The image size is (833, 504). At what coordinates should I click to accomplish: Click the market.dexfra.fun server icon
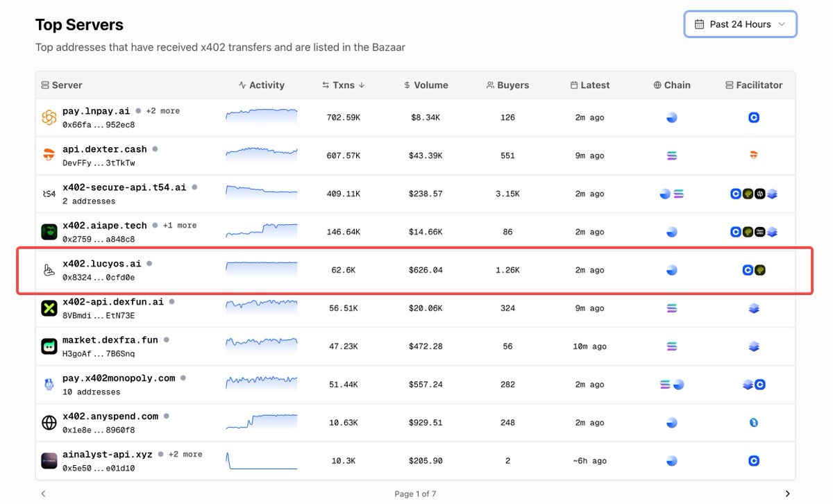49,346
